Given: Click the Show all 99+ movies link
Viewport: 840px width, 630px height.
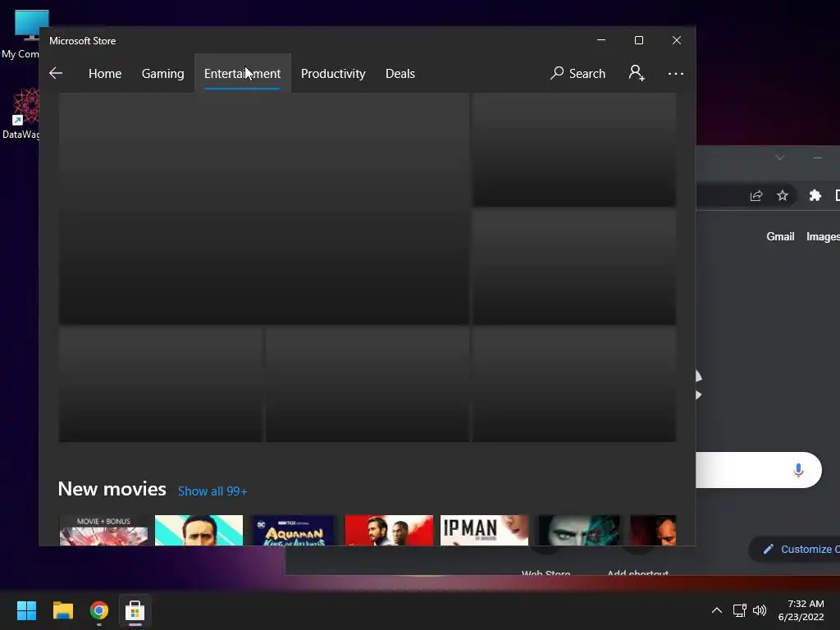Looking at the screenshot, I should pos(212,491).
